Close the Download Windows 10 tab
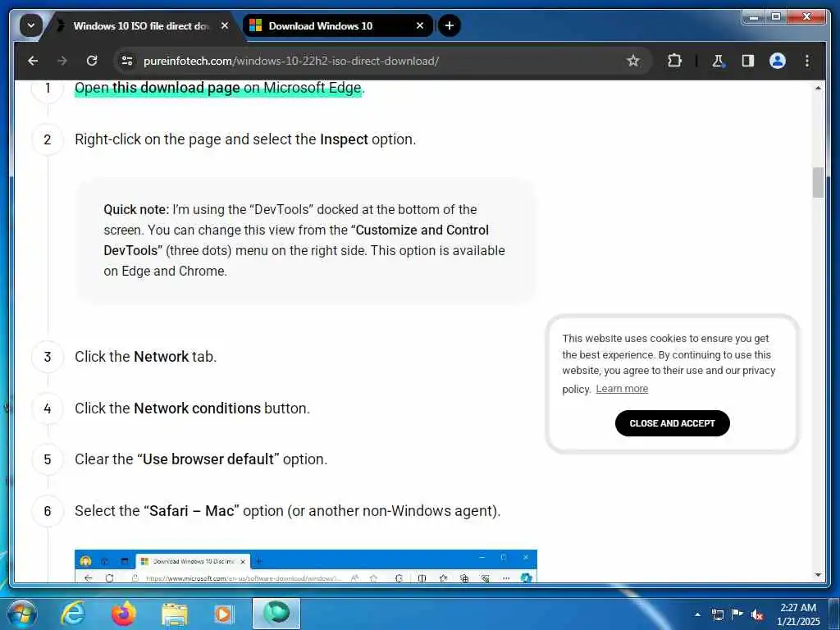The image size is (840, 630). [419, 25]
